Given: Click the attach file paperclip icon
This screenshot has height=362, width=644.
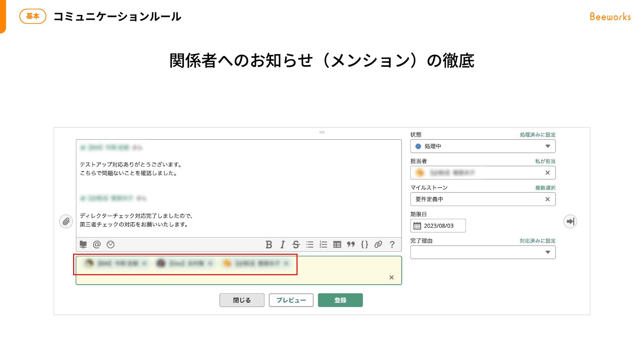Looking at the screenshot, I should pos(66,222).
